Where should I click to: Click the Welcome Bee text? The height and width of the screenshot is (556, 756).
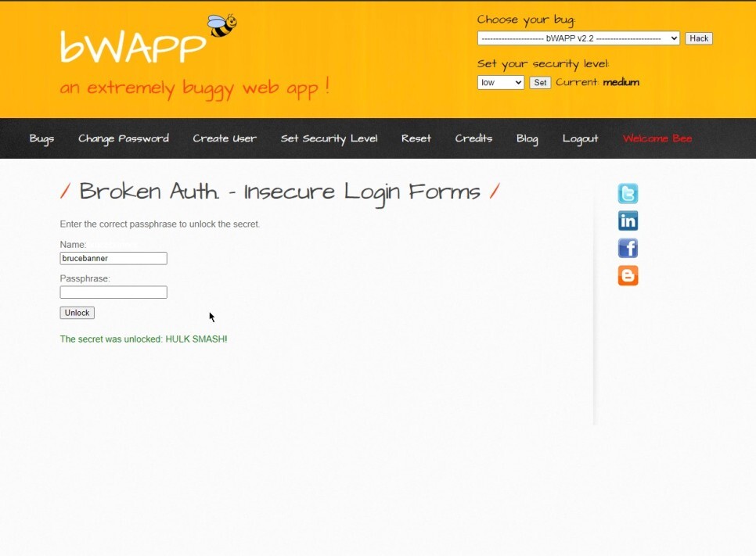coord(657,138)
